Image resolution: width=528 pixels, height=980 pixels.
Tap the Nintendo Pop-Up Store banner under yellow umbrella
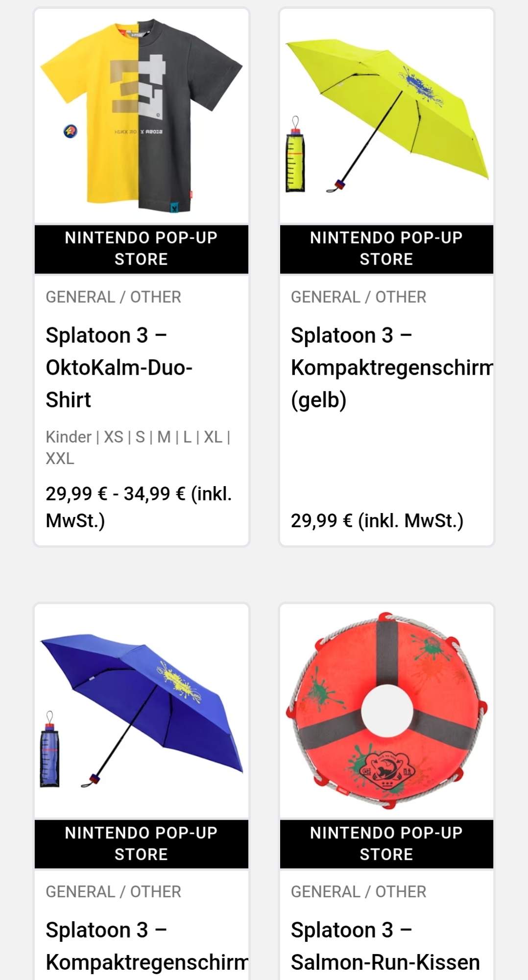pyautogui.click(x=386, y=248)
